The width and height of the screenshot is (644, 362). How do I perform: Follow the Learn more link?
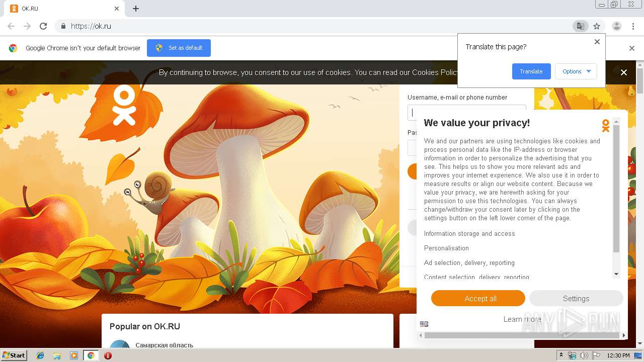pos(522,319)
